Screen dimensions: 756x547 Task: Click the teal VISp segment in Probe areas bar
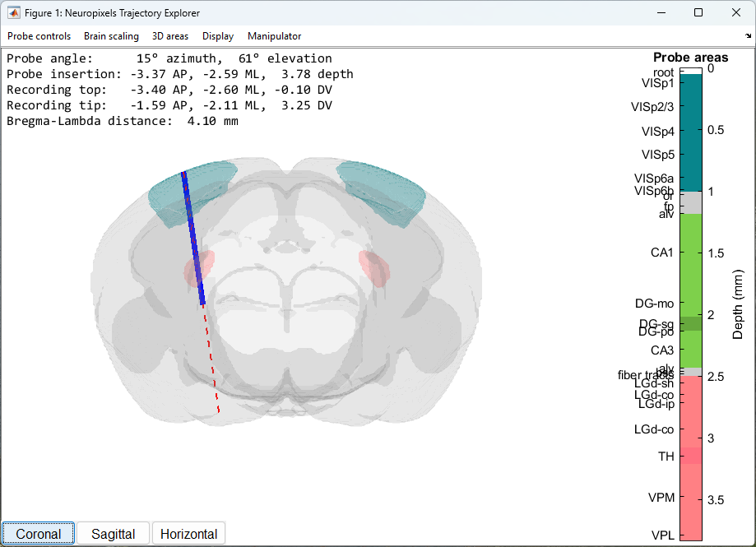[x=690, y=132]
